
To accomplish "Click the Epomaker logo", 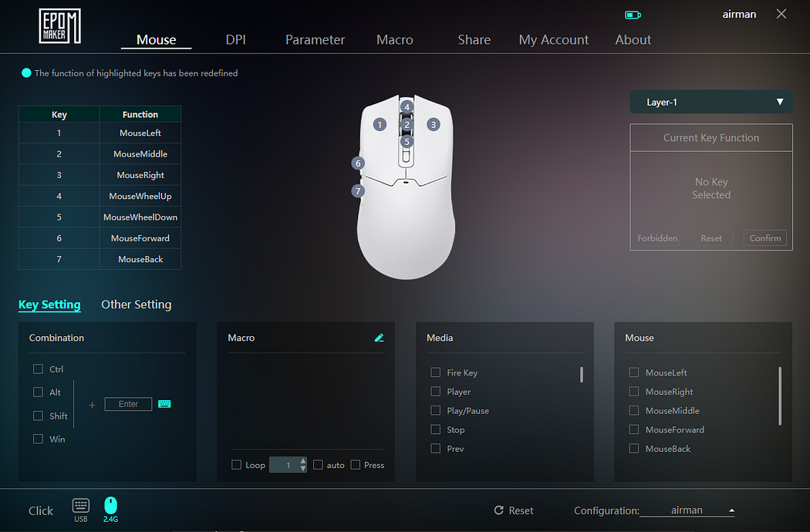I will 60,25.
